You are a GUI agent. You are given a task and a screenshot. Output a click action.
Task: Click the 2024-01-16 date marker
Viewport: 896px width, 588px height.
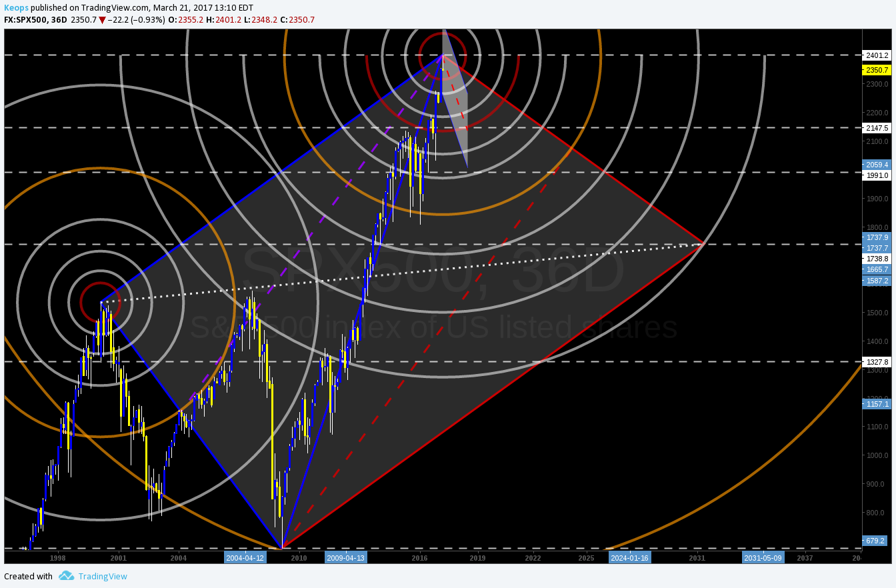[630, 557]
